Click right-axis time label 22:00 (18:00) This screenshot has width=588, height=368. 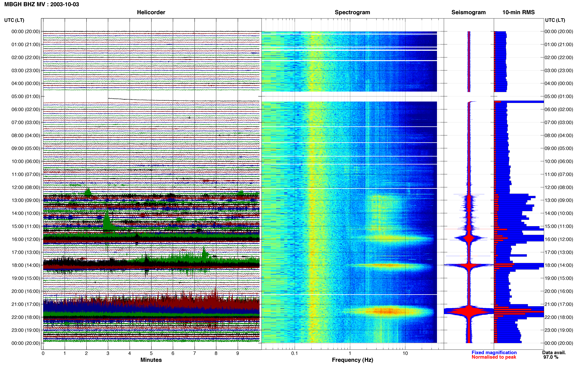(559, 317)
